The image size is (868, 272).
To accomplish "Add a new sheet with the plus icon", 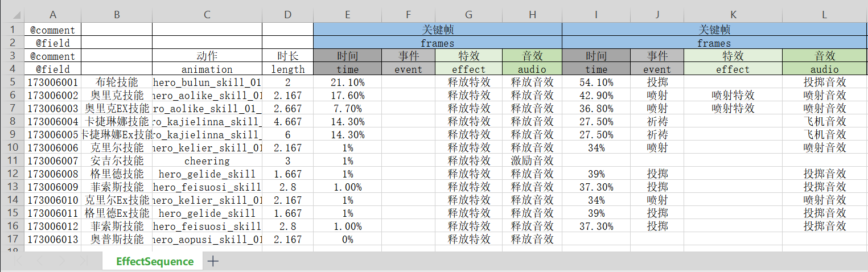I will click(x=213, y=261).
